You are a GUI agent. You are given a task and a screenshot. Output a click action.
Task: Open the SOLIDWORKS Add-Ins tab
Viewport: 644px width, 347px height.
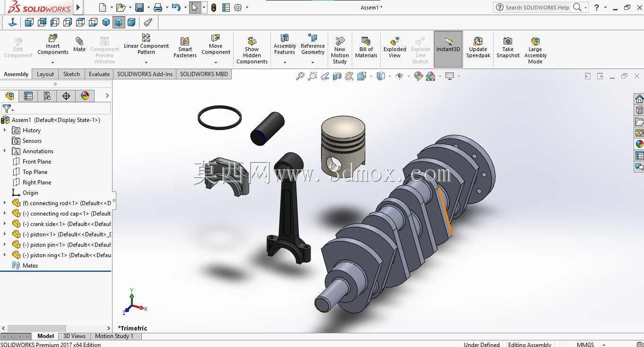click(145, 74)
